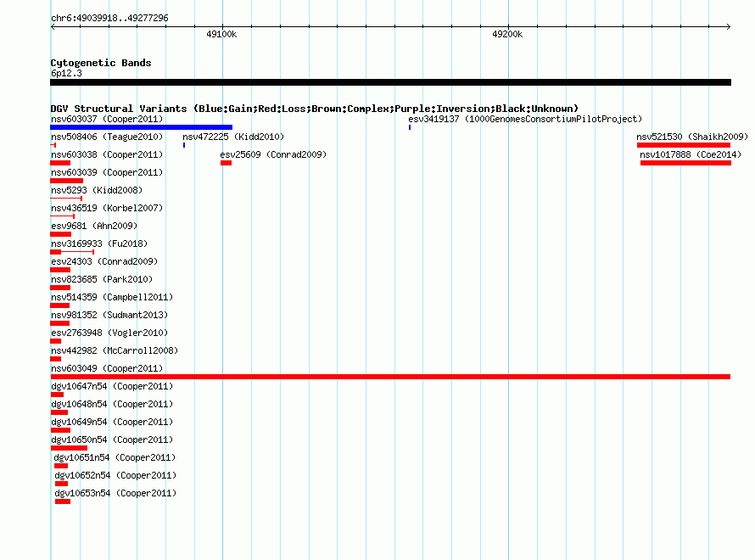Click the red nsv1017888 loss bar
Viewport: 755px width, 560px height.
[x=685, y=163]
